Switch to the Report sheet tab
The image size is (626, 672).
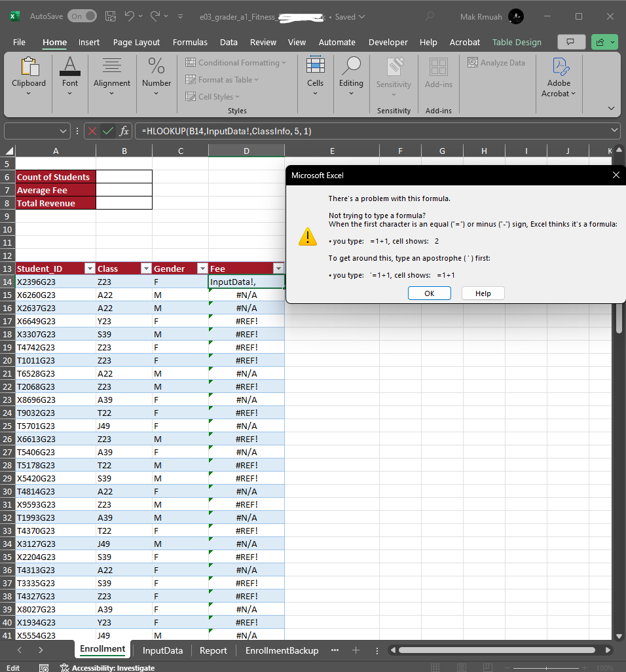click(213, 650)
